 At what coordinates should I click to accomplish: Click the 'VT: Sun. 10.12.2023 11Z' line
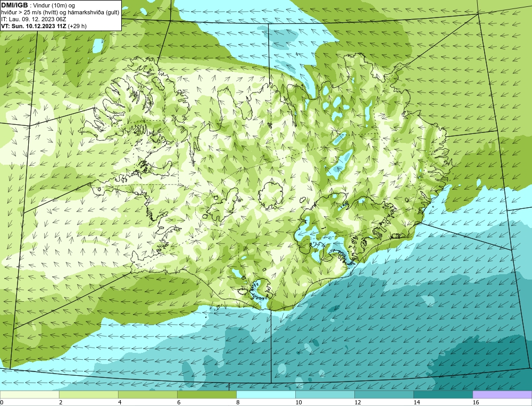[34, 26]
